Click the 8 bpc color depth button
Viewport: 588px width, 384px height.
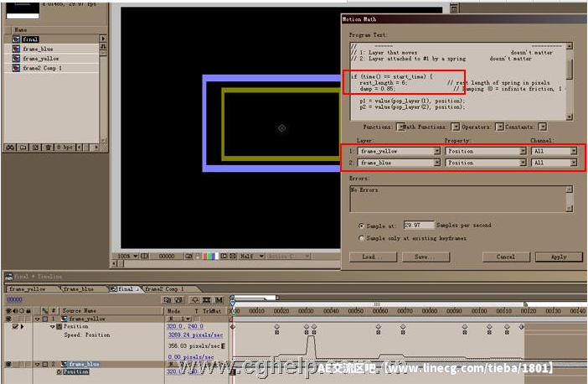point(64,147)
